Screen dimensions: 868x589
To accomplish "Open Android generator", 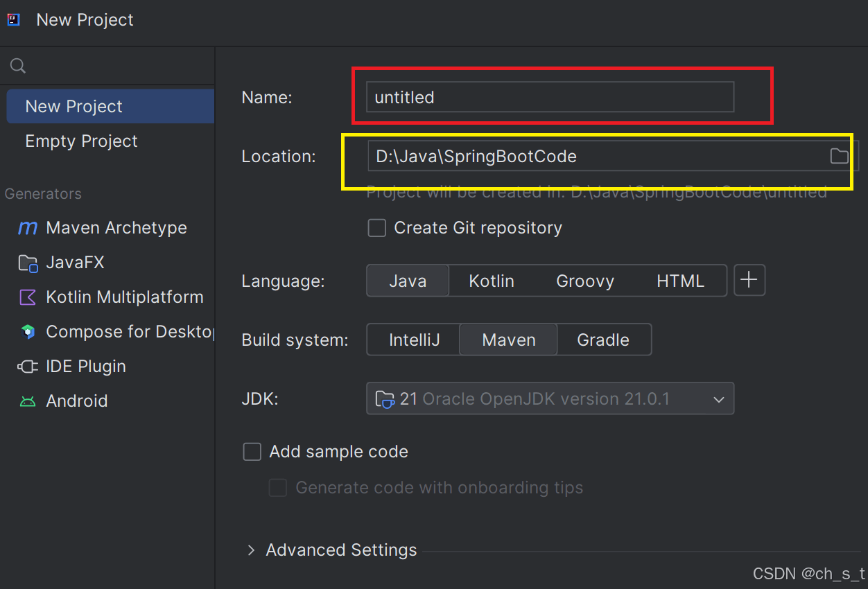I will 77,401.
